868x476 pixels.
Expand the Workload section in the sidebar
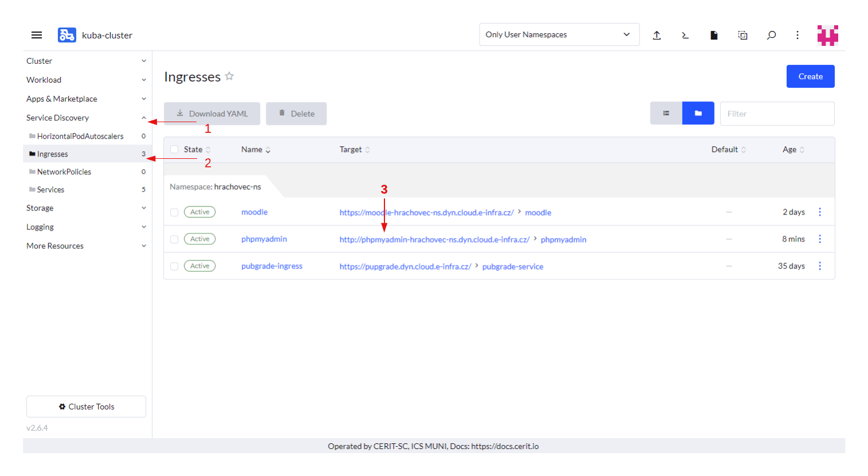click(86, 80)
